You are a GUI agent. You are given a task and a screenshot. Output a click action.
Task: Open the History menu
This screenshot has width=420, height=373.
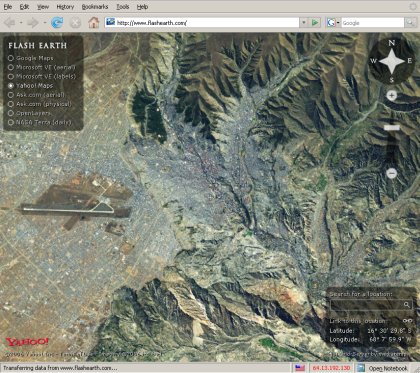(65, 7)
